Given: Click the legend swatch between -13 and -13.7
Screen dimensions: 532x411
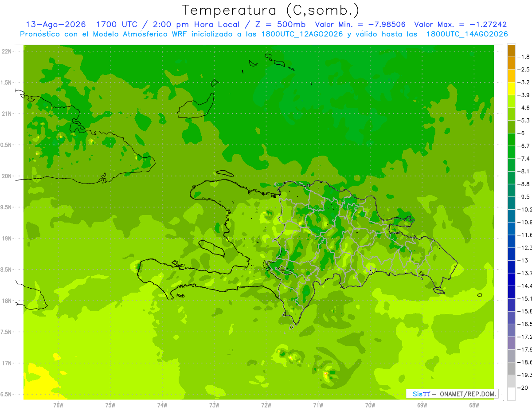Looking at the screenshot, I should coord(511,266).
